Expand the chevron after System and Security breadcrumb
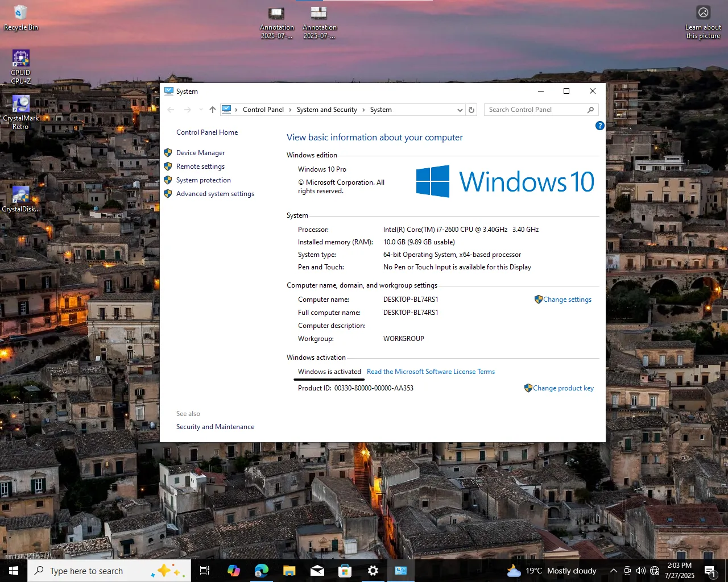The image size is (728, 582). [363, 110]
